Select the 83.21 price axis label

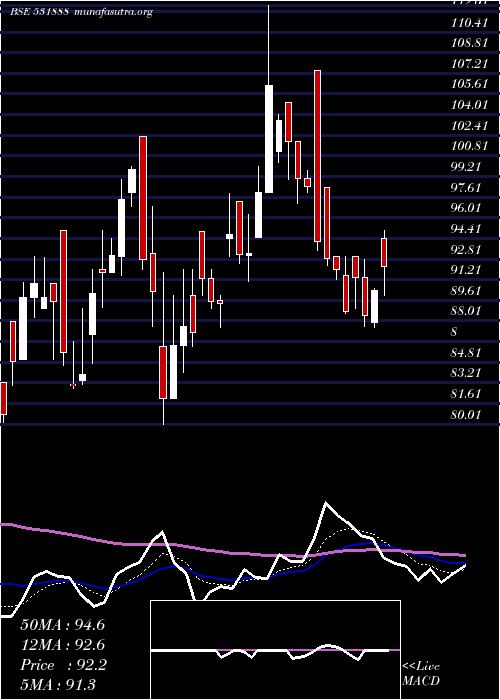pyautogui.click(x=466, y=373)
